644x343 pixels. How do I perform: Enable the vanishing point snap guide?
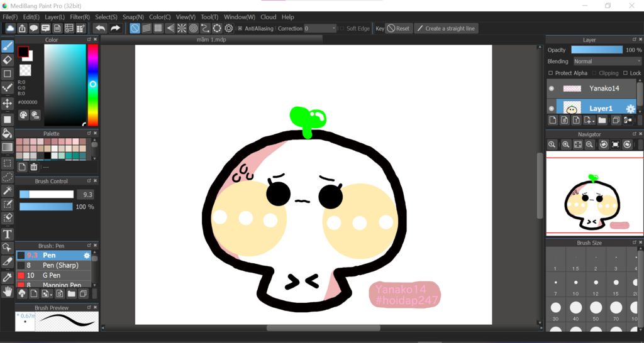click(x=170, y=28)
